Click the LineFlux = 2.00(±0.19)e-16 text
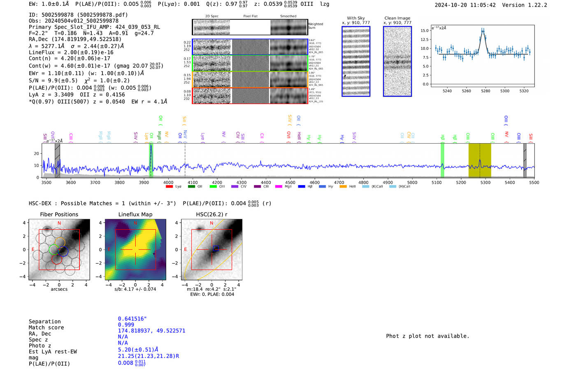576x392 pixels. [x=71, y=53]
